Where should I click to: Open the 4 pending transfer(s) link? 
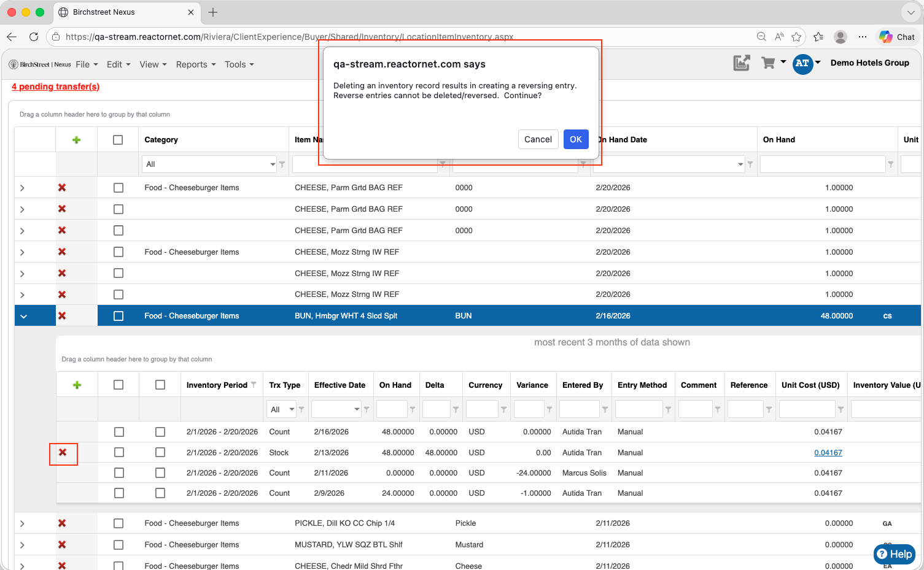(x=55, y=87)
